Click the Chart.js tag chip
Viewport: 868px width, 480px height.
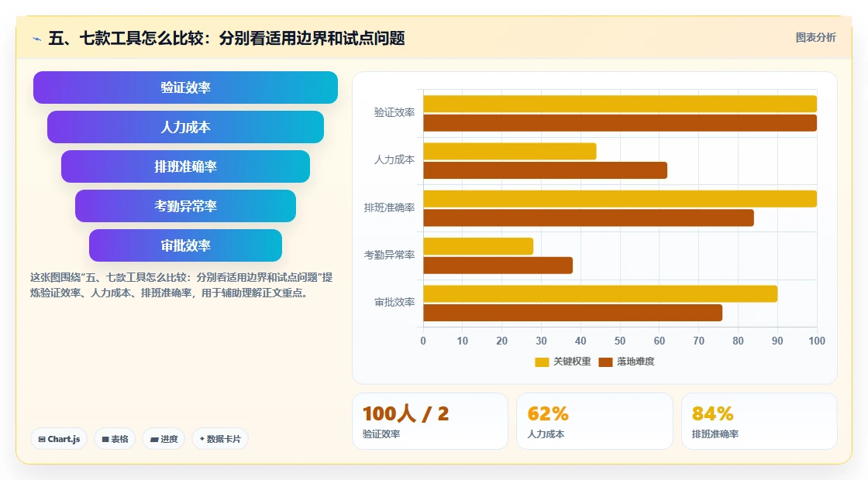[59, 439]
